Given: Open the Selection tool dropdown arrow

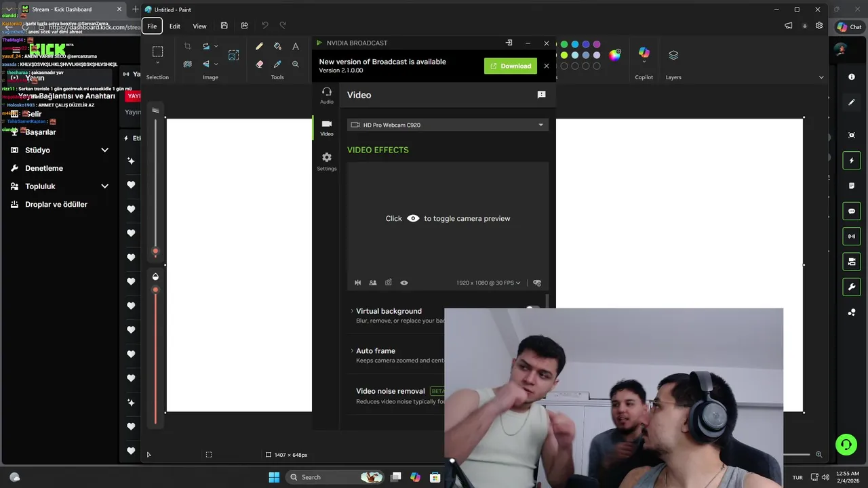Looking at the screenshot, I should [157, 64].
